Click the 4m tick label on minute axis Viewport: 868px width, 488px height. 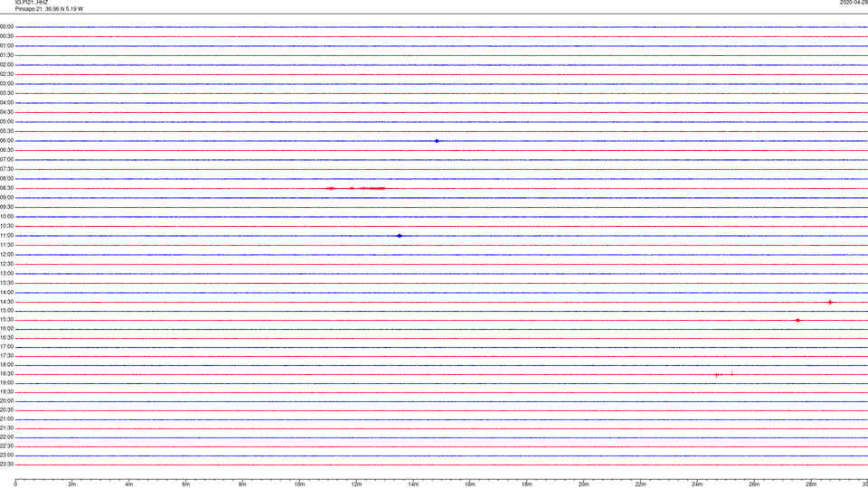(x=129, y=484)
